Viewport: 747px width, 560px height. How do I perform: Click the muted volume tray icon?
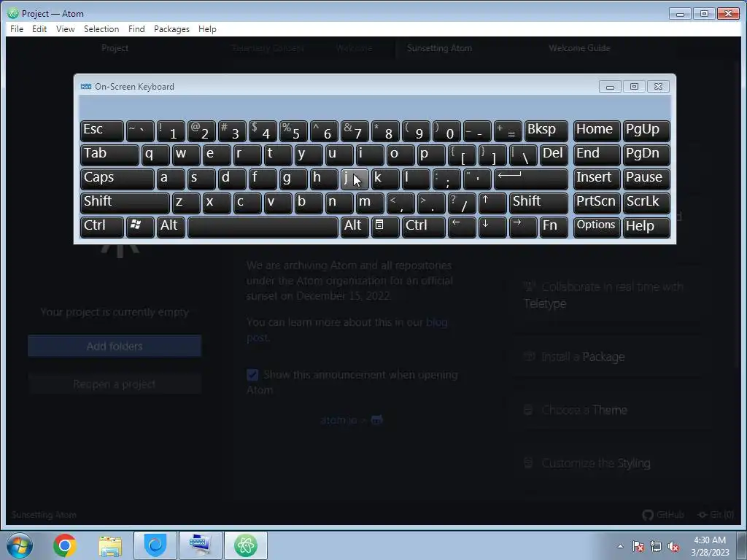[673, 546]
